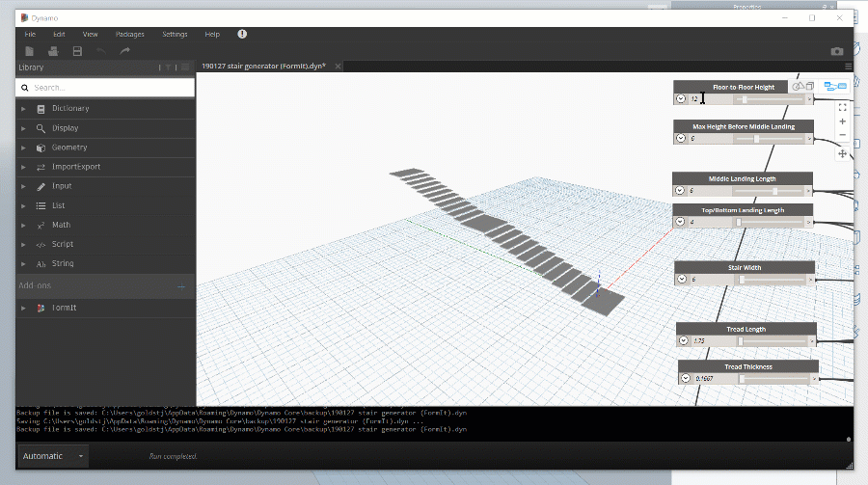
Task: Click the Middle Landing Length slider handle
Action: [775, 191]
